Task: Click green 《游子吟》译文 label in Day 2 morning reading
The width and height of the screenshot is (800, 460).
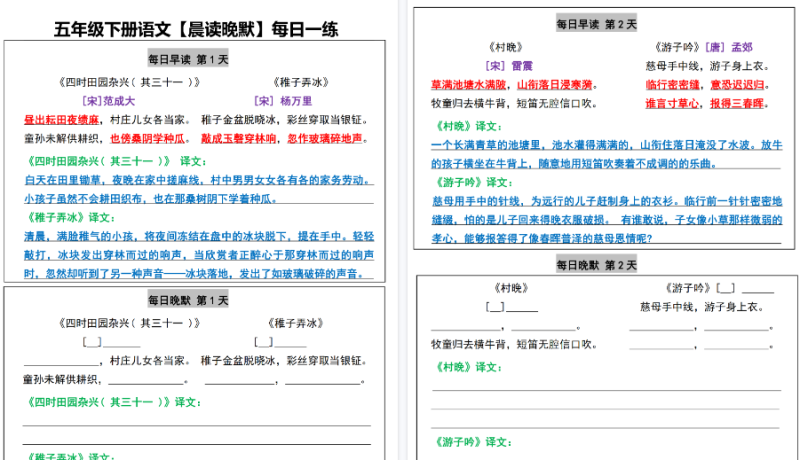Action: pos(473,183)
